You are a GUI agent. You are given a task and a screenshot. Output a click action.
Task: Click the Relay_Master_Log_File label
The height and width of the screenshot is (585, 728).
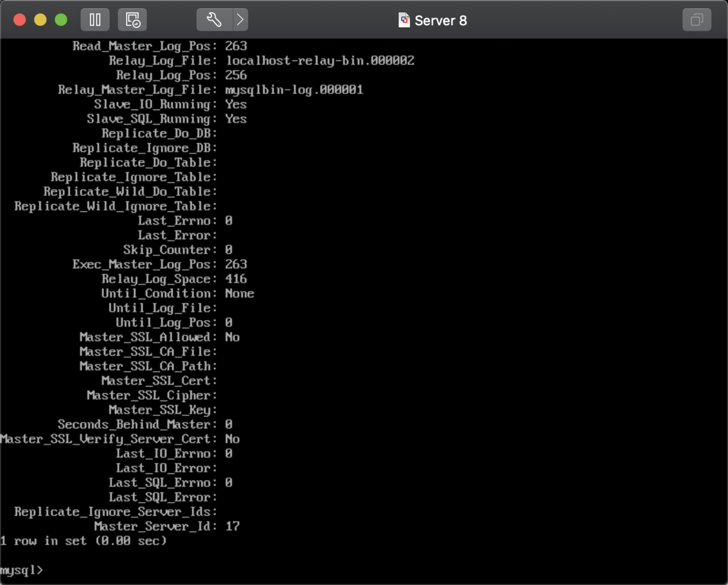137,90
